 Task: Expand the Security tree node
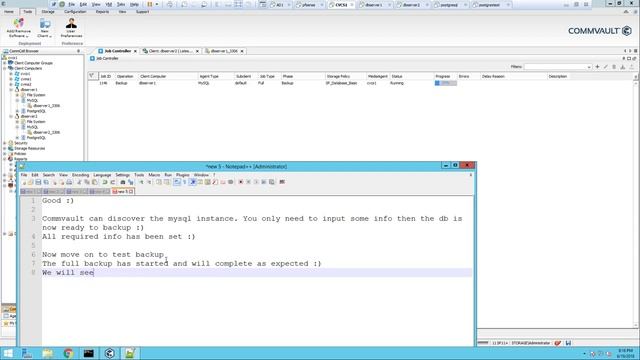point(5,143)
